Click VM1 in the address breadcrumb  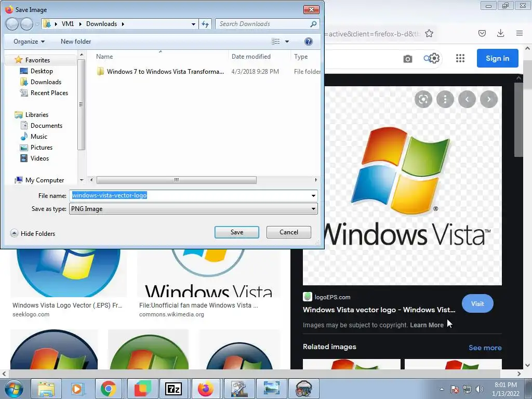tap(68, 24)
